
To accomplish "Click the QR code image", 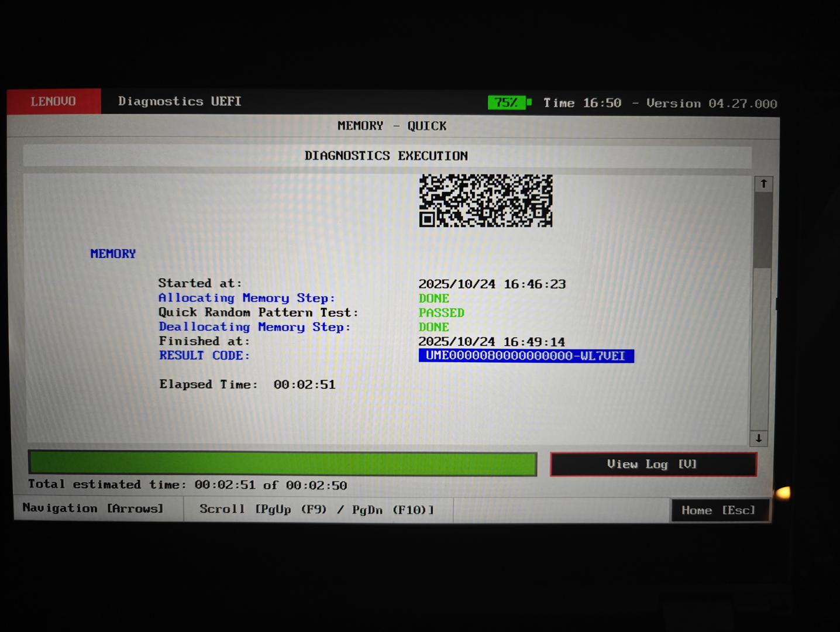I will tap(486, 201).
